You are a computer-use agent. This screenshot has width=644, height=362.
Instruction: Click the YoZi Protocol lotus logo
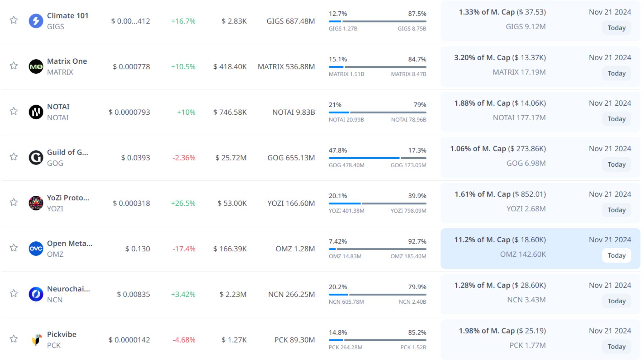pyautogui.click(x=36, y=203)
